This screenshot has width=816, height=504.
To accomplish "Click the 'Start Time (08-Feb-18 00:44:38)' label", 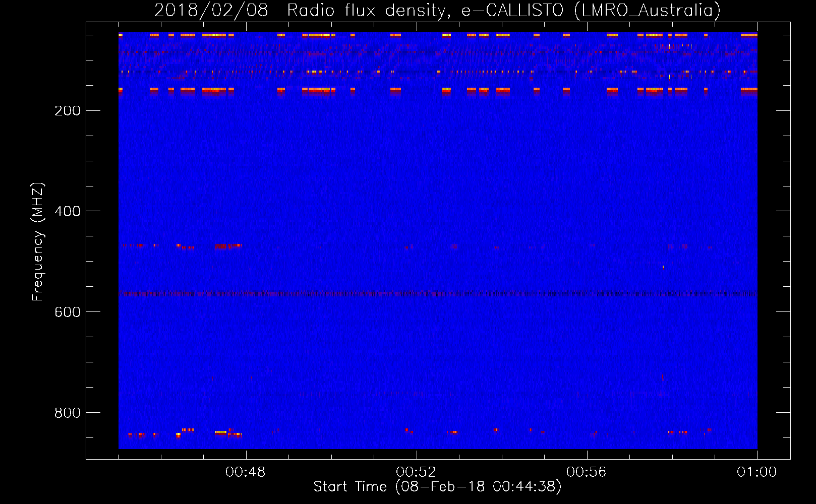I will pyautogui.click(x=438, y=487).
